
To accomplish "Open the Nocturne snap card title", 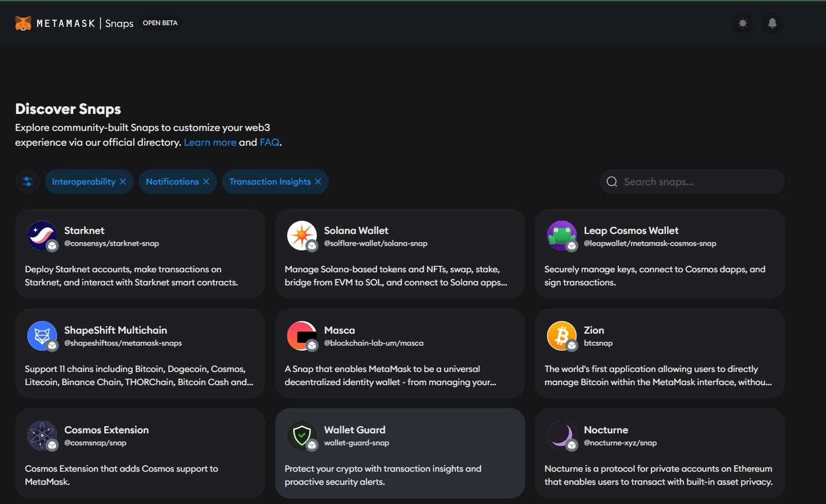I will [x=606, y=430].
